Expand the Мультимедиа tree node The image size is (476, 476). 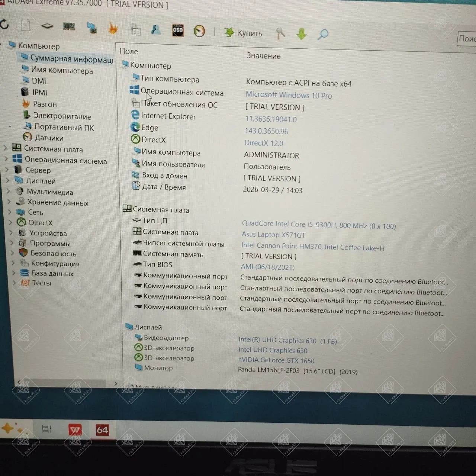pyautogui.click(x=8, y=191)
